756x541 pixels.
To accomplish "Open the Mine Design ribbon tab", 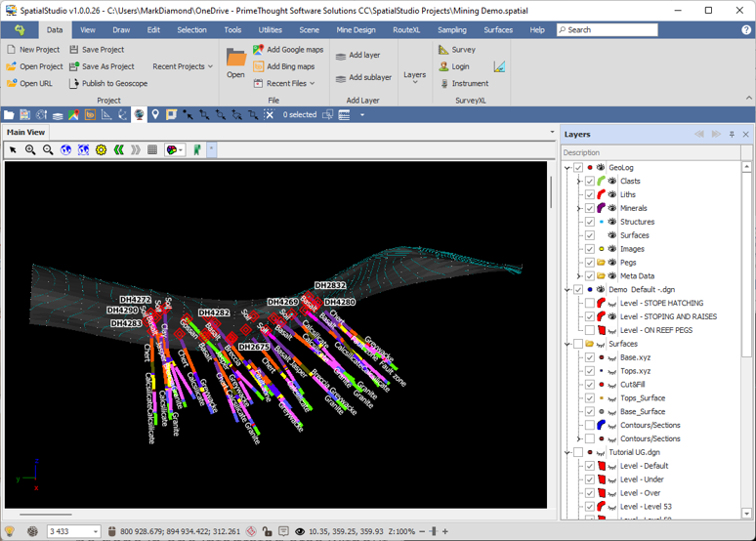I will click(x=356, y=30).
